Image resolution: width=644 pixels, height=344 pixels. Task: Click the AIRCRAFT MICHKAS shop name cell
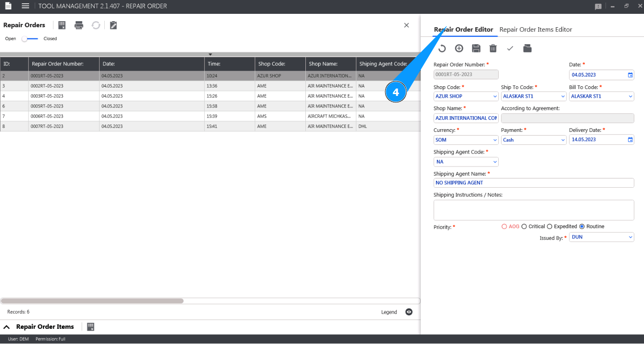[331, 116]
